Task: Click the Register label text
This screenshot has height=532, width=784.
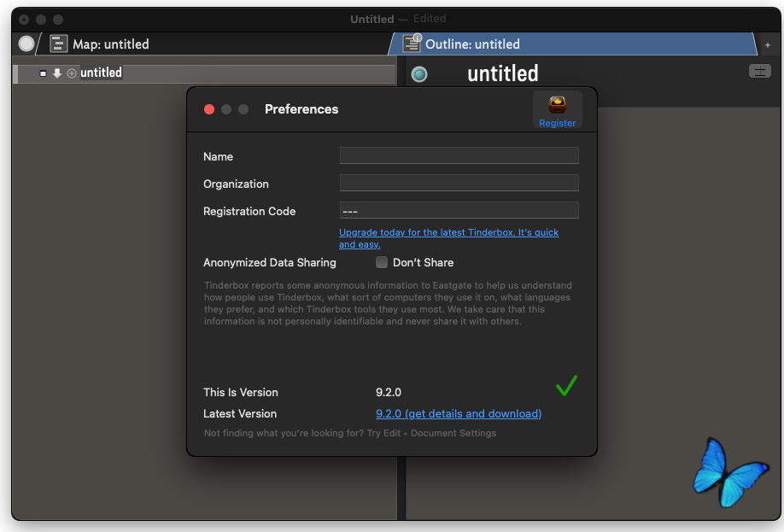Action: 557,123
